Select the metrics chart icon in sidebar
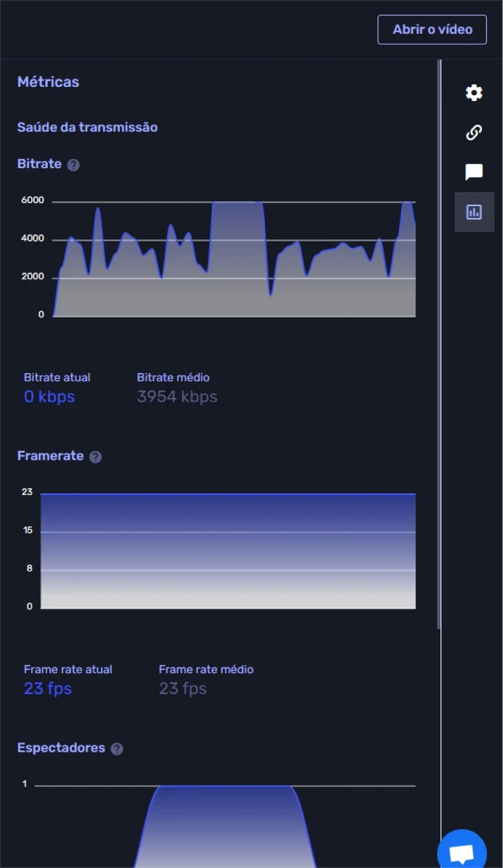The width and height of the screenshot is (503, 868). (474, 212)
